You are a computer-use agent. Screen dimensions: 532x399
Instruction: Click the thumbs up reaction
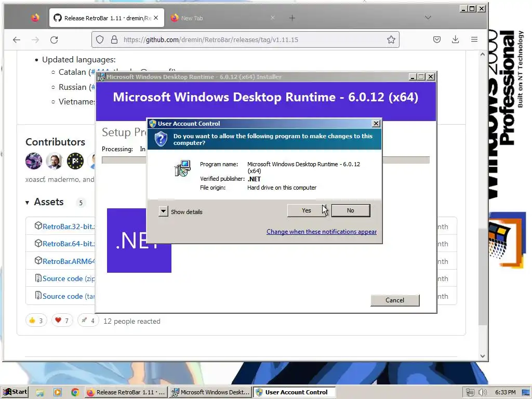(36, 320)
